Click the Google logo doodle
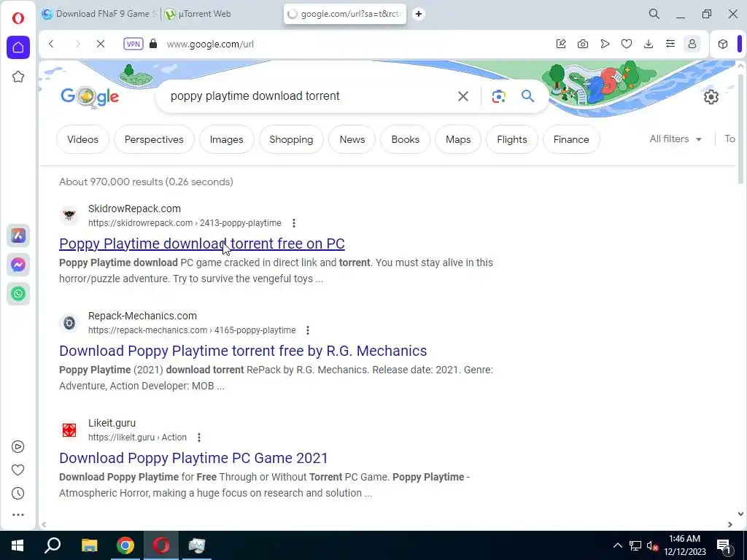This screenshot has height=560, width=747. tap(90, 97)
